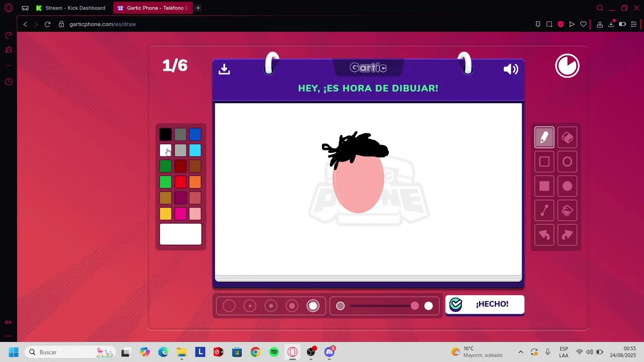Select the Gartic Phone browser tab

(x=153, y=8)
